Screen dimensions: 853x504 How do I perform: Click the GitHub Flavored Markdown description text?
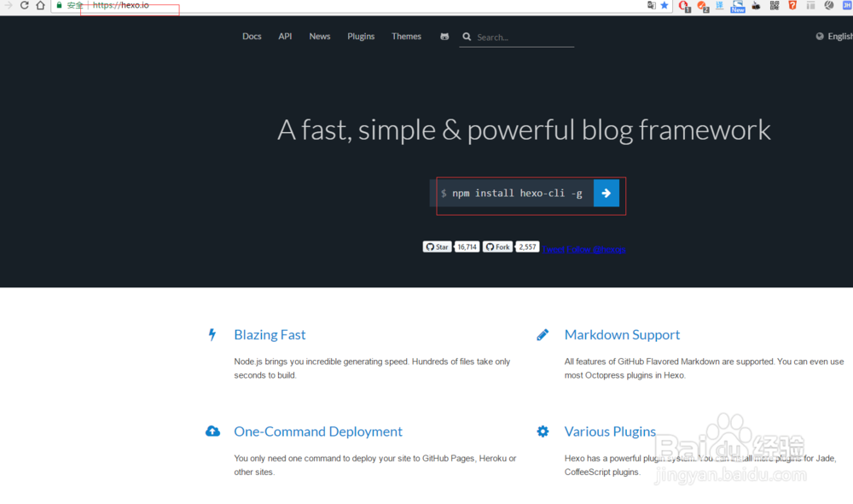(x=704, y=368)
